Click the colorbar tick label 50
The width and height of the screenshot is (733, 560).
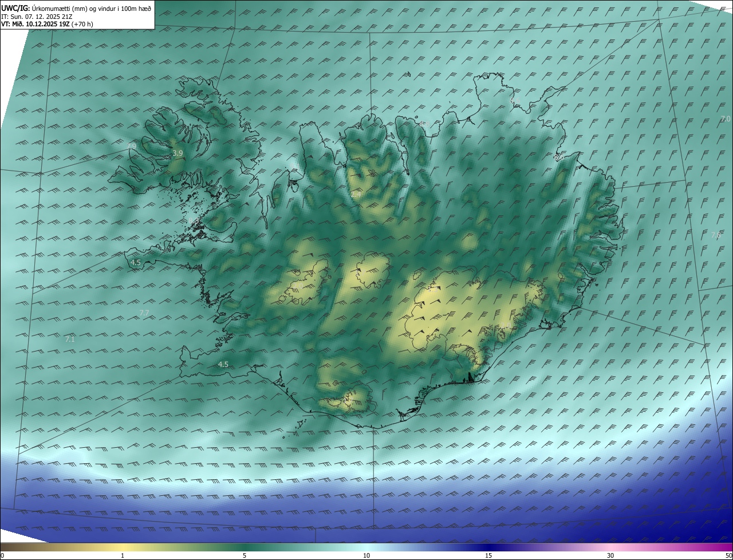(x=728, y=555)
